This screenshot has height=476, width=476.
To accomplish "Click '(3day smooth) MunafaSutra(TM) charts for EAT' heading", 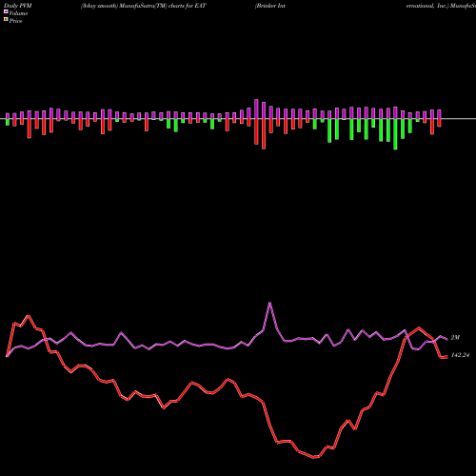I will point(143,6).
